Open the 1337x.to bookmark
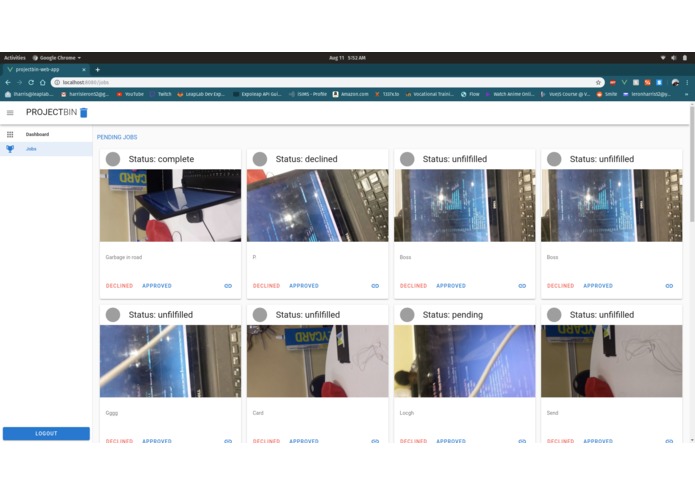 coord(387,94)
